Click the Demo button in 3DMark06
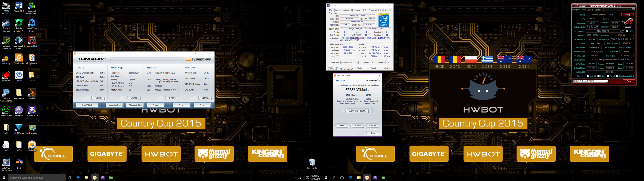Image resolution: width=644 pixels, height=181 pixels. pyautogui.click(x=182, y=105)
